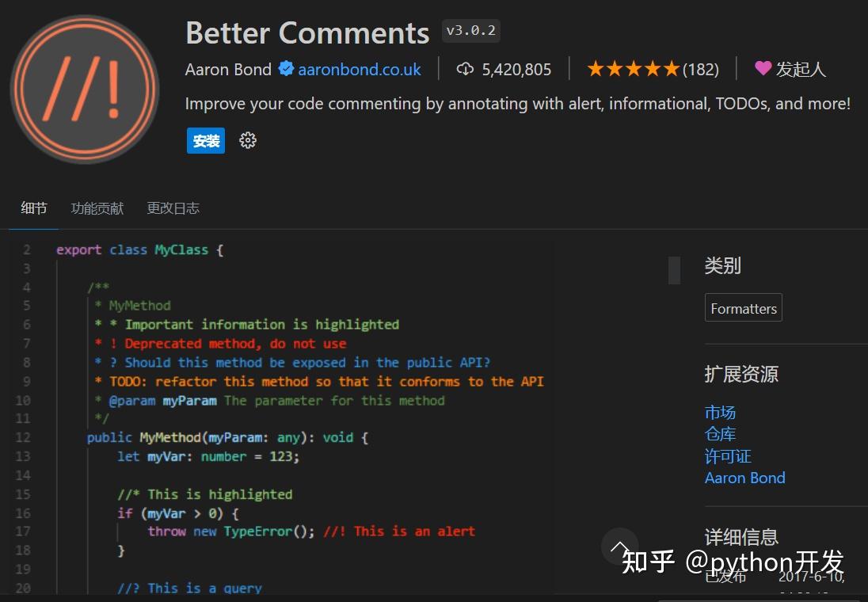Click the 市场 resource link
Viewport: 868px width, 602px height.
(x=719, y=412)
